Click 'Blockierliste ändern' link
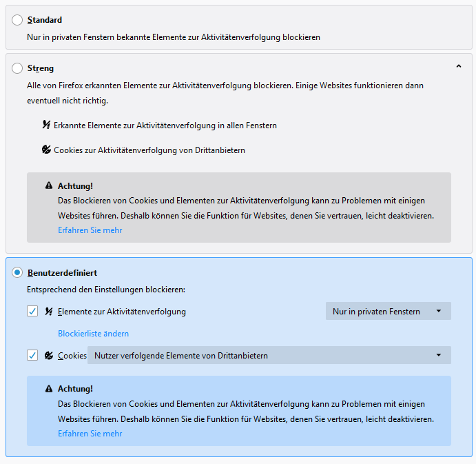Image resolution: width=476 pixels, height=464 pixels. (x=93, y=334)
